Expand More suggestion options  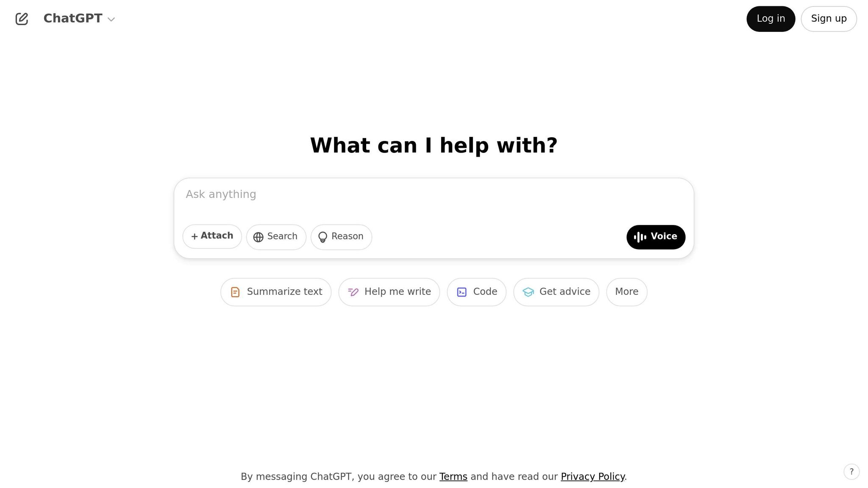tap(626, 292)
